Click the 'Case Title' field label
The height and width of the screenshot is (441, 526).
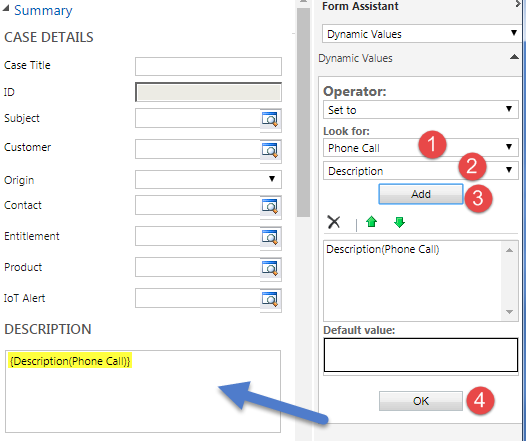pyautogui.click(x=27, y=65)
